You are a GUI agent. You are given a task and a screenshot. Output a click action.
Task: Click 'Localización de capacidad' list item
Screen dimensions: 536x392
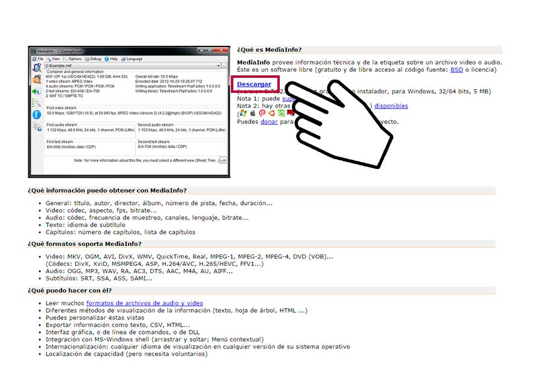point(127,354)
